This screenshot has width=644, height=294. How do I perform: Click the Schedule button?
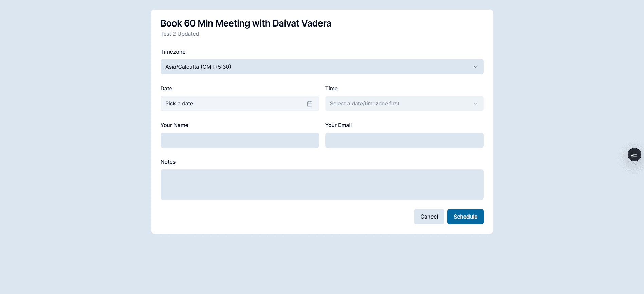click(465, 217)
